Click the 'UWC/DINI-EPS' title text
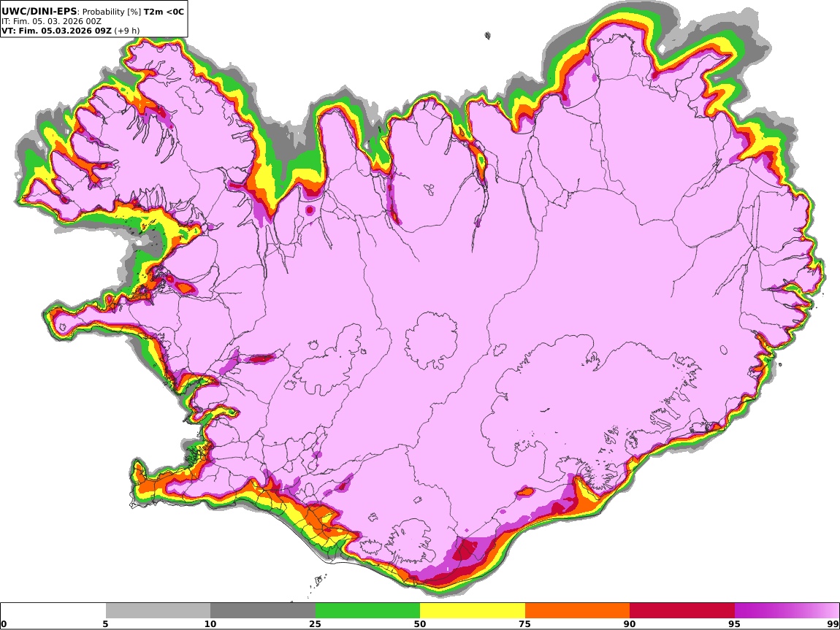This screenshot has height=630, width=840. coord(39,11)
